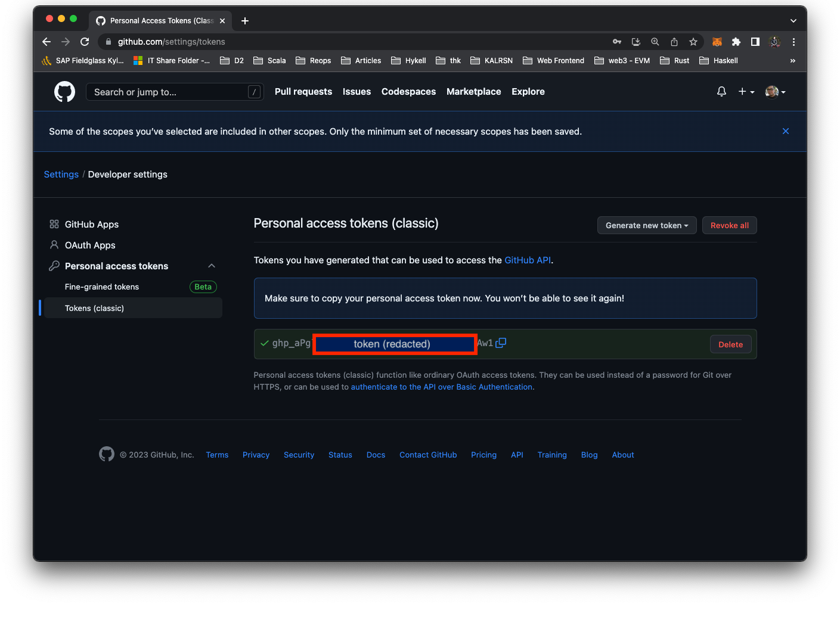Click the GitHub Octocat logo in header
This screenshot has height=622, width=840.
[64, 92]
